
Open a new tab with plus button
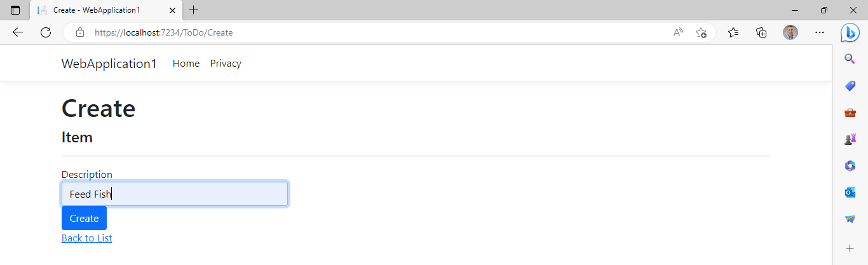(x=194, y=10)
